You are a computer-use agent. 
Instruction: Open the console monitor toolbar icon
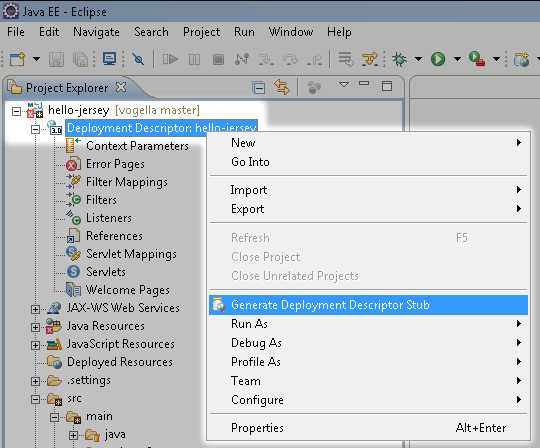tap(110, 59)
